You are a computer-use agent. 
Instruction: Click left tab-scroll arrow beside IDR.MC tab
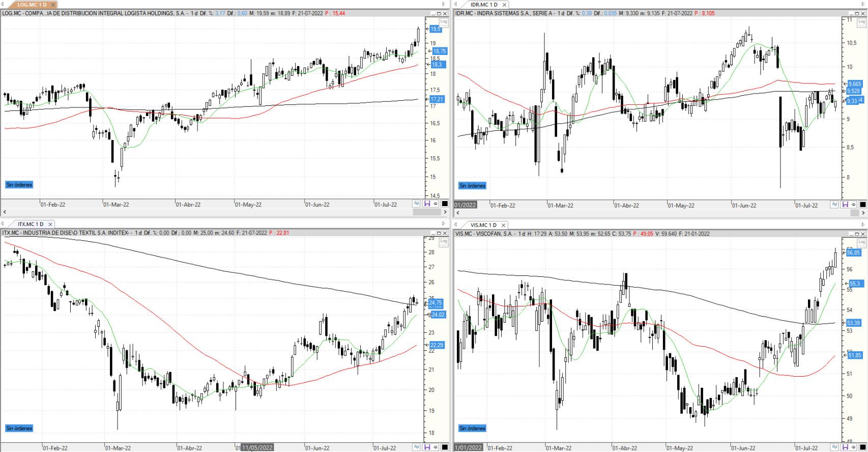(456, 5)
